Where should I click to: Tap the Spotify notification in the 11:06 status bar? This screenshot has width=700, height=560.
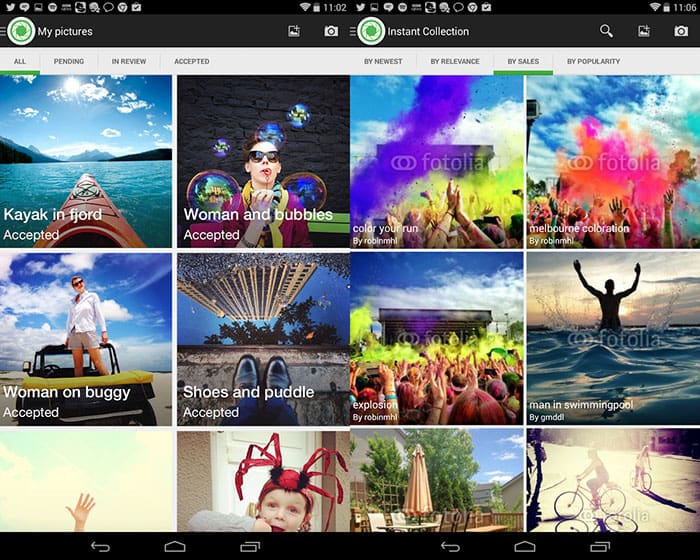pos(402,7)
